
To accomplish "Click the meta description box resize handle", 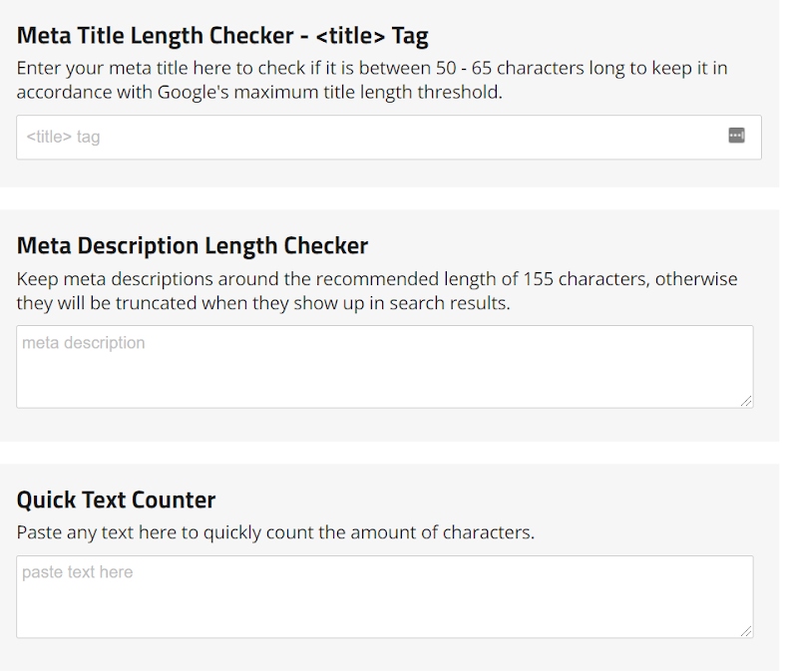I will (746, 401).
